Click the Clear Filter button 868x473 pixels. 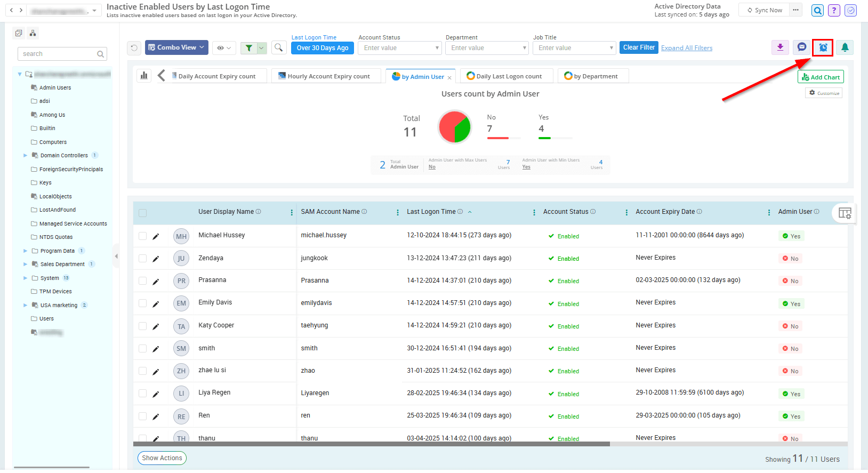tap(639, 47)
